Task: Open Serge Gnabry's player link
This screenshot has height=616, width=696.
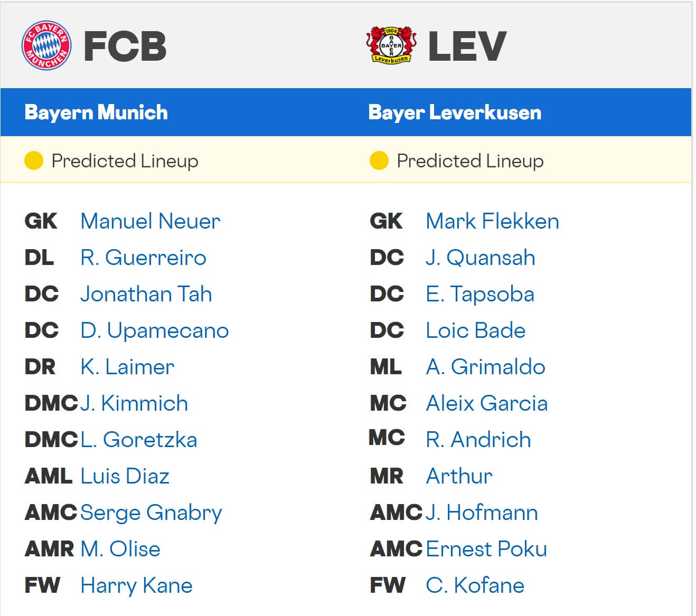Action: (x=151, y=513)
